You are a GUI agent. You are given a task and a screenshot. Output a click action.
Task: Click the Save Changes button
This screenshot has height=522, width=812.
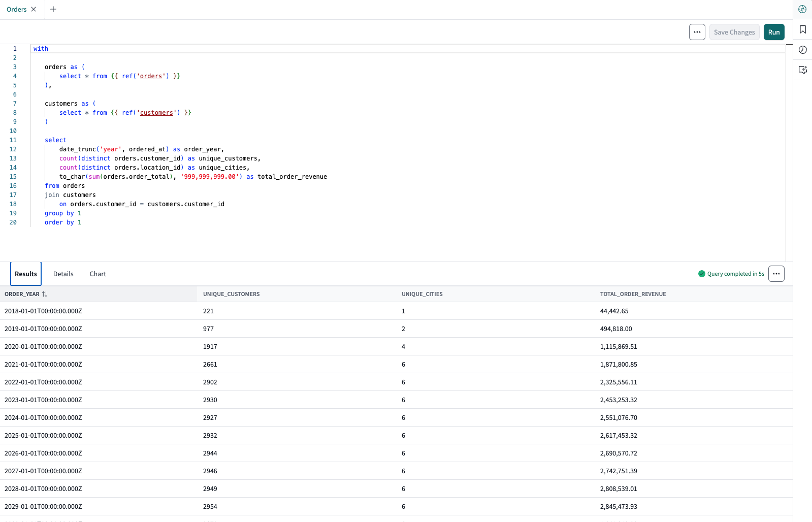[x=734, y=32]
